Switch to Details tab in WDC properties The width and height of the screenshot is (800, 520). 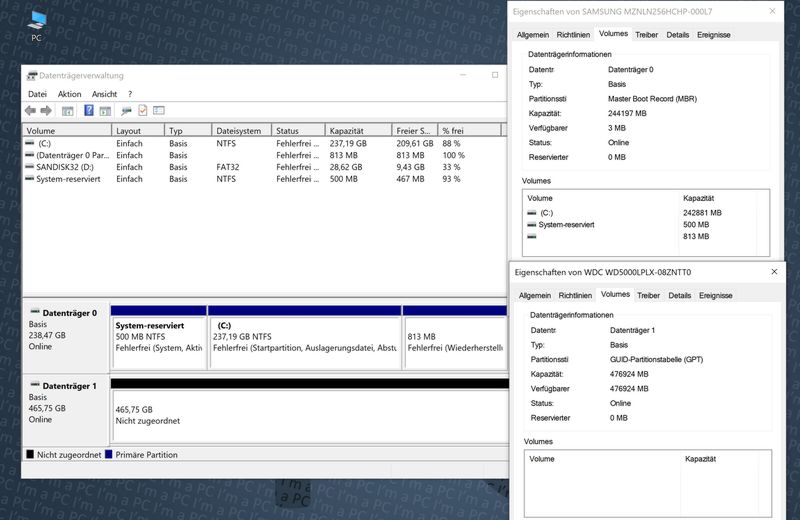[x=680, y=295]
